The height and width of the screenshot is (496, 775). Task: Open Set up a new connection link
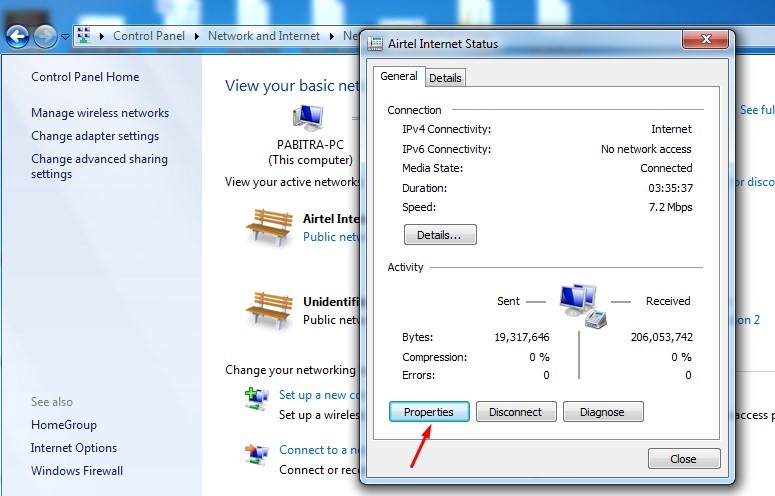click(x=319, y=395)
